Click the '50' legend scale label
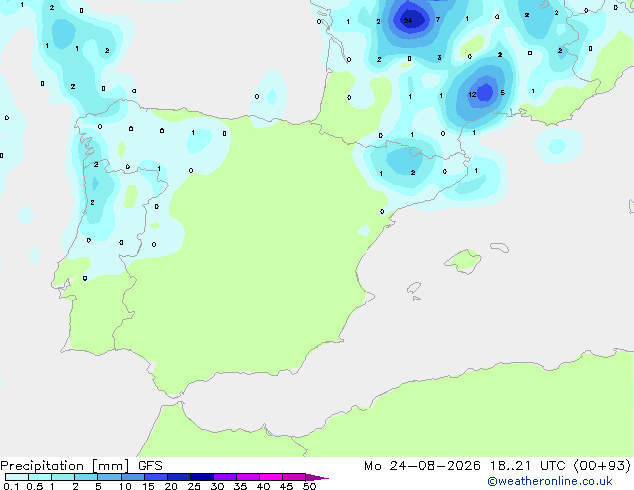Screen dimensions: 634x490 tap(310, 486)
